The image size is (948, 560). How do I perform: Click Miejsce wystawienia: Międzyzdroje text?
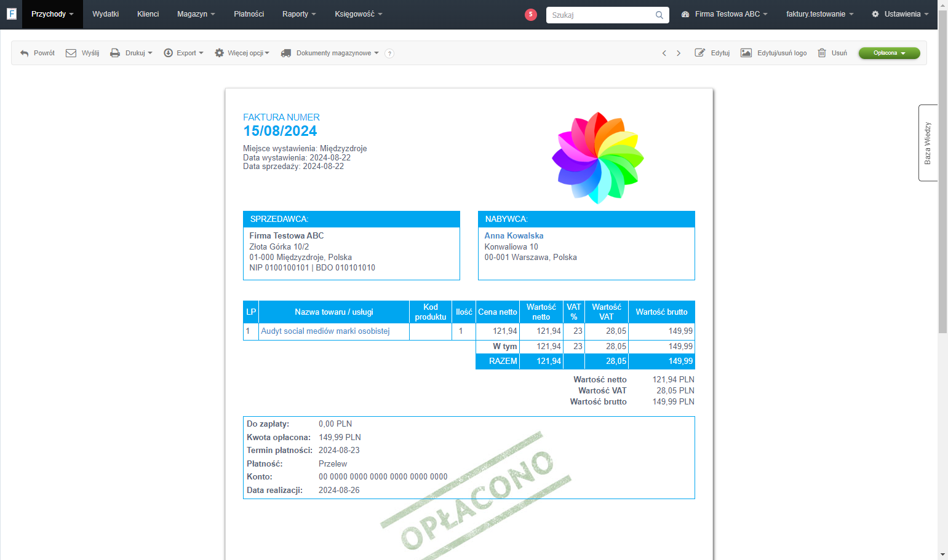tap(305, 148)
